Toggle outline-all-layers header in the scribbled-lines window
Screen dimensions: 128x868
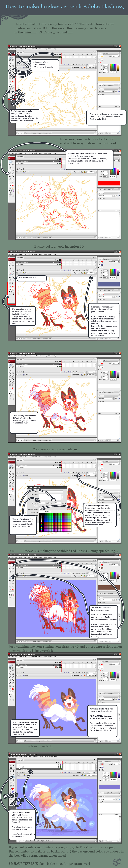point(60,563)
